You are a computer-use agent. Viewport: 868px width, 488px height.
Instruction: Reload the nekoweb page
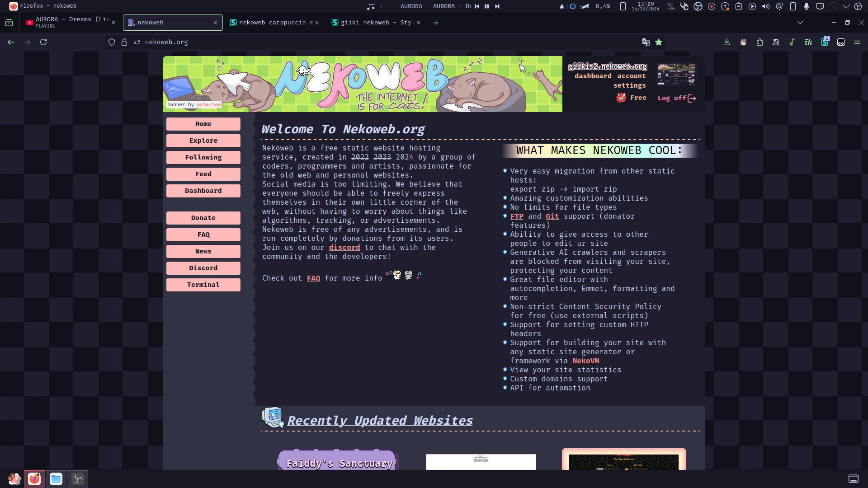click(x=43, y=42)
